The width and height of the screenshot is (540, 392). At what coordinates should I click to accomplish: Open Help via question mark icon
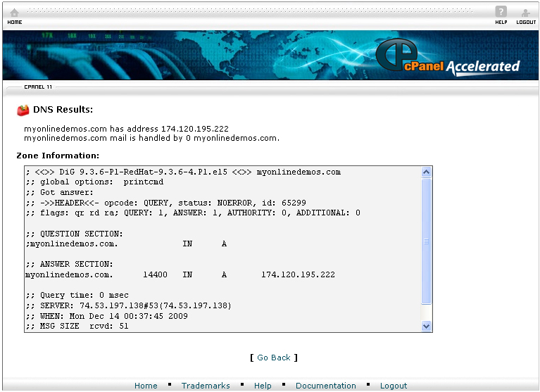point(501,12)
